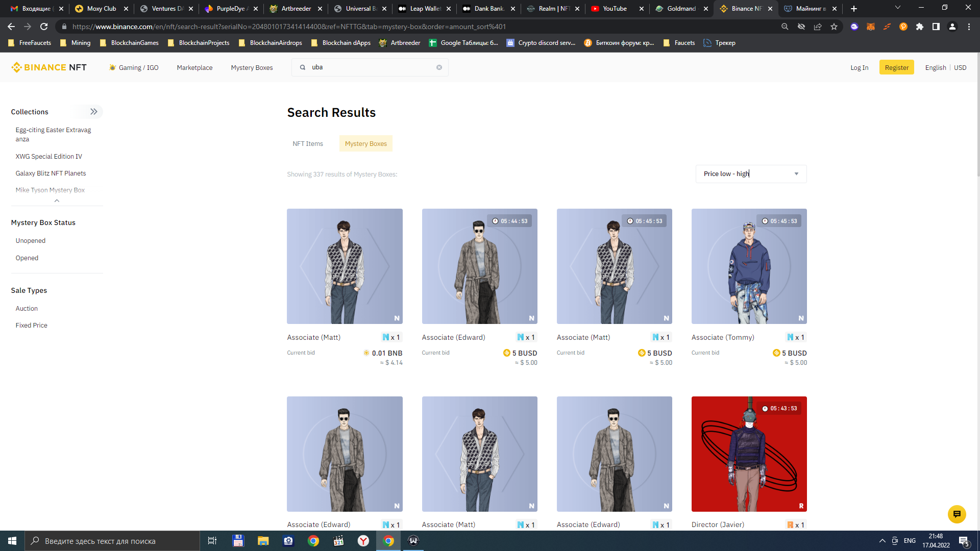The image size is (980, 551).
Task: Open the English language selector
Action: point(936,67)
